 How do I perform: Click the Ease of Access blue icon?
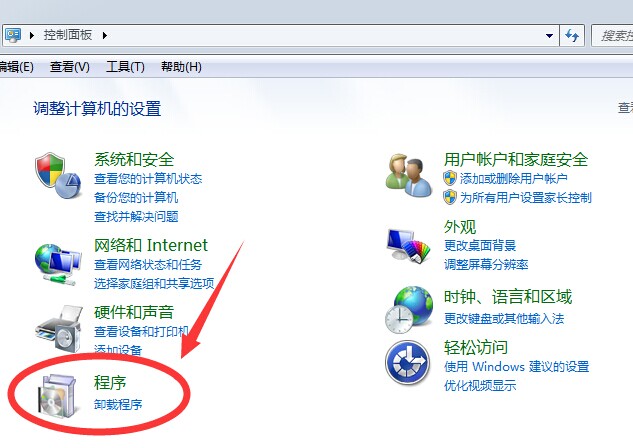click(407, 362)
